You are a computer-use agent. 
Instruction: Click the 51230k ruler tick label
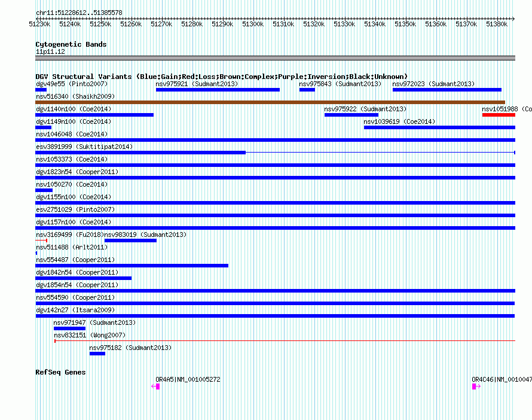pyautogui.click(x=39, y=24)
